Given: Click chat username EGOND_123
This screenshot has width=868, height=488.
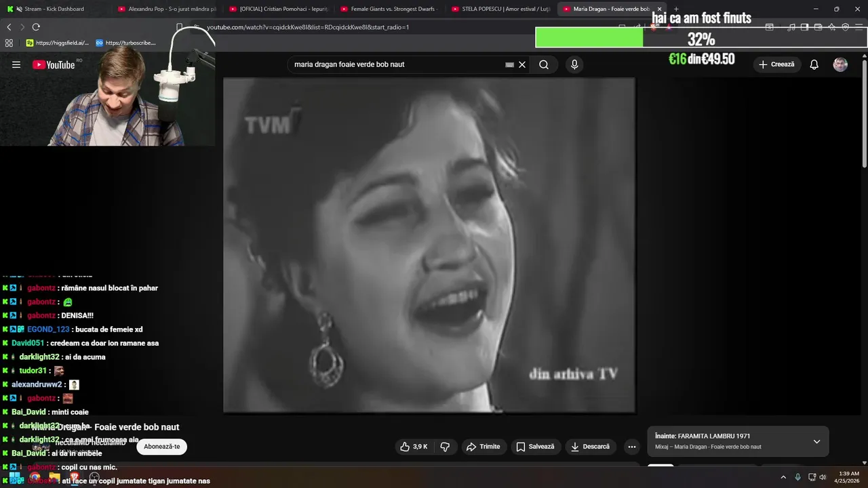Looking at the screenshot, I should (x=48, y=329).
